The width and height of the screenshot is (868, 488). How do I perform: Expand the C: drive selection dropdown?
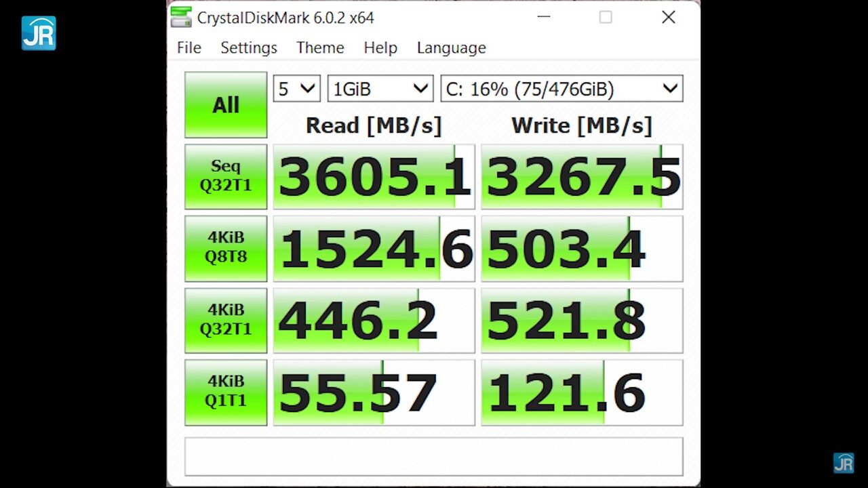coord(561,89)
